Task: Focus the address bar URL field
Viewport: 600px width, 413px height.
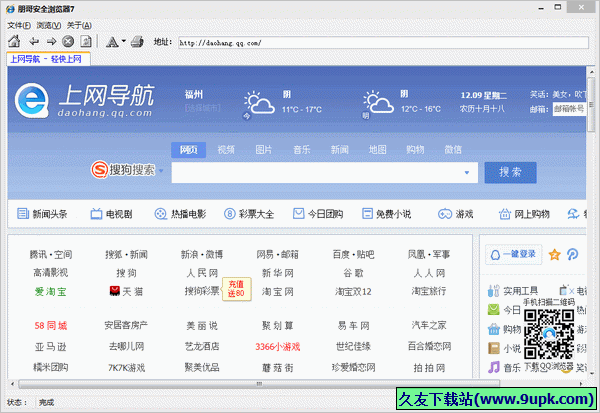Action: (383, 42)
